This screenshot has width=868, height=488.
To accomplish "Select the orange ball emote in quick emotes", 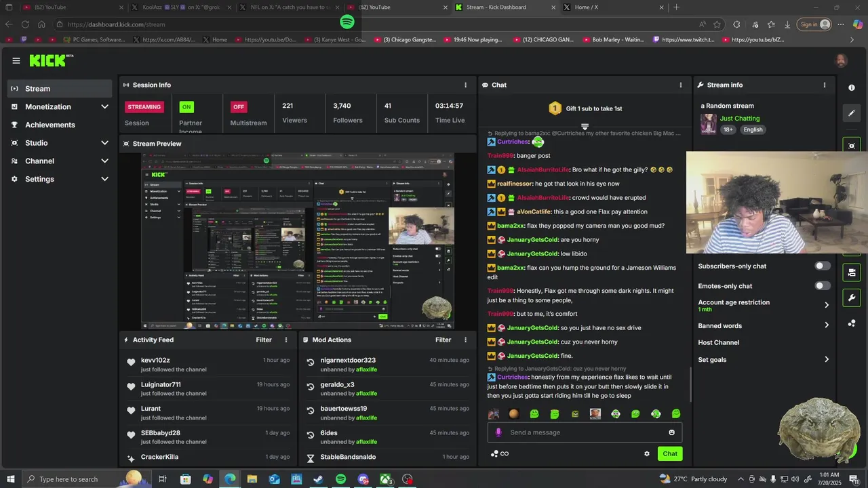I will click(x=514, y=413).
